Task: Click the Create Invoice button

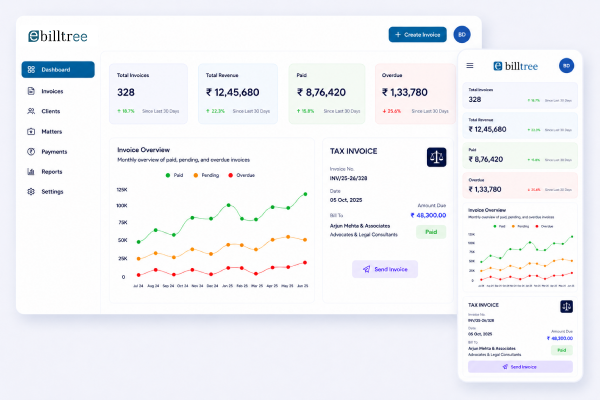Action: click(x=417, y=34)
